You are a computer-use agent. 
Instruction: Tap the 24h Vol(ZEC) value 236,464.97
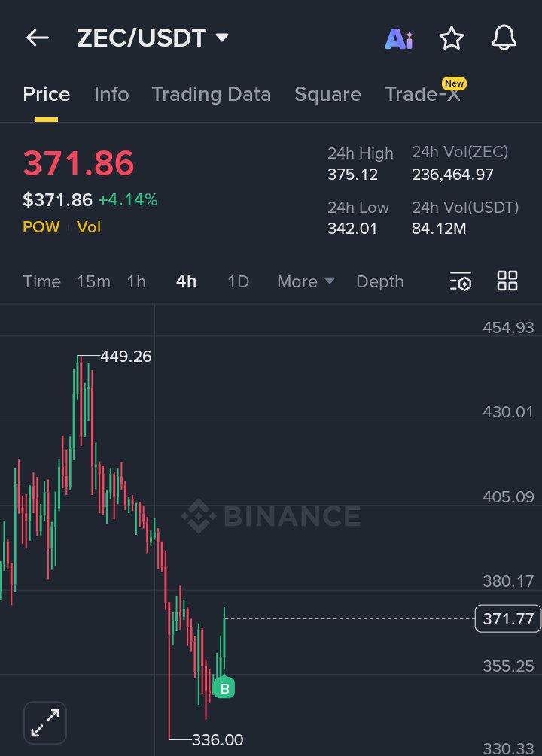[452, 174]
